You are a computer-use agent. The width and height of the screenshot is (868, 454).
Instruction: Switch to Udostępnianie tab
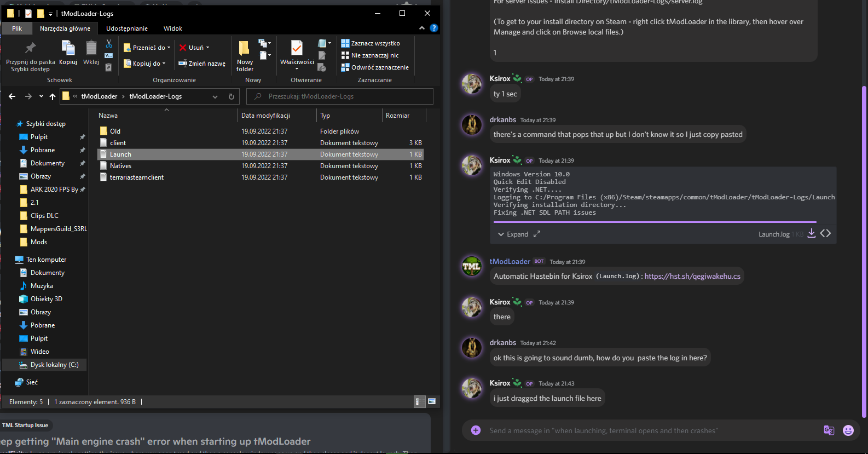(127, 28)
